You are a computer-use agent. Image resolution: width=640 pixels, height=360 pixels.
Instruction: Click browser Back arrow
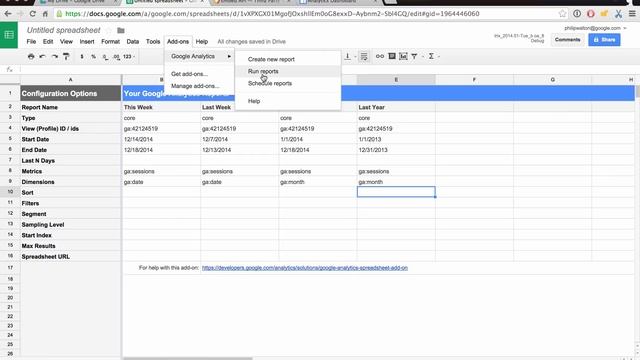(x=8, y=14)
